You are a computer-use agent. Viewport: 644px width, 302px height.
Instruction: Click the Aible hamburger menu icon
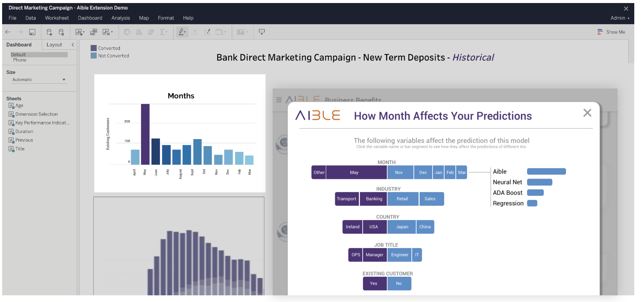coord(279,100)
